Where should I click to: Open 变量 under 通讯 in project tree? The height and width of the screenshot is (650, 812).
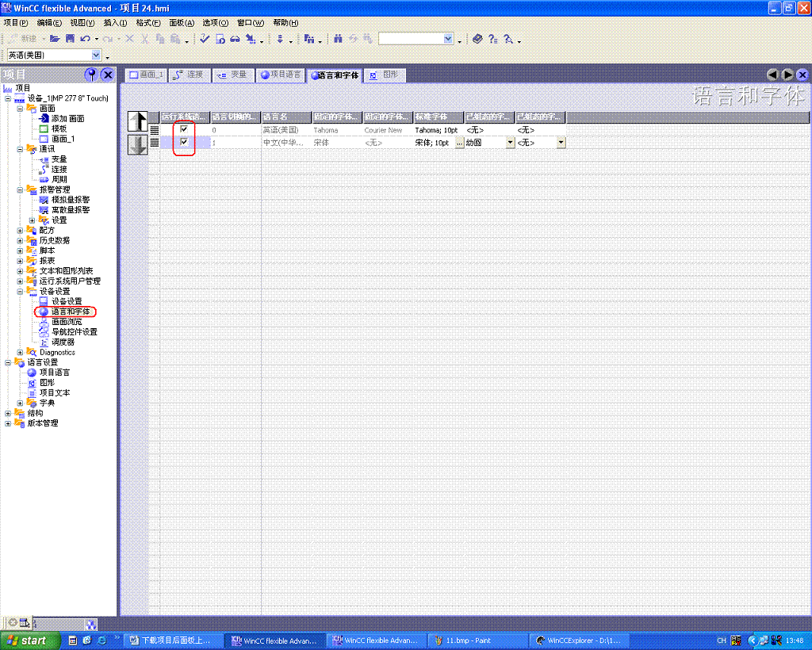pos(59,159)
